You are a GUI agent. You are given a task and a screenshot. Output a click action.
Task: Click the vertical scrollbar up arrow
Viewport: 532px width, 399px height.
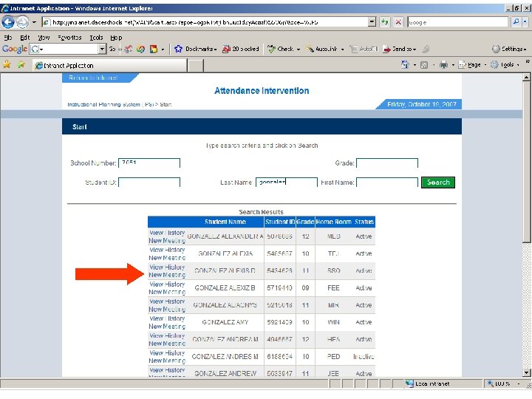[526, 78]
